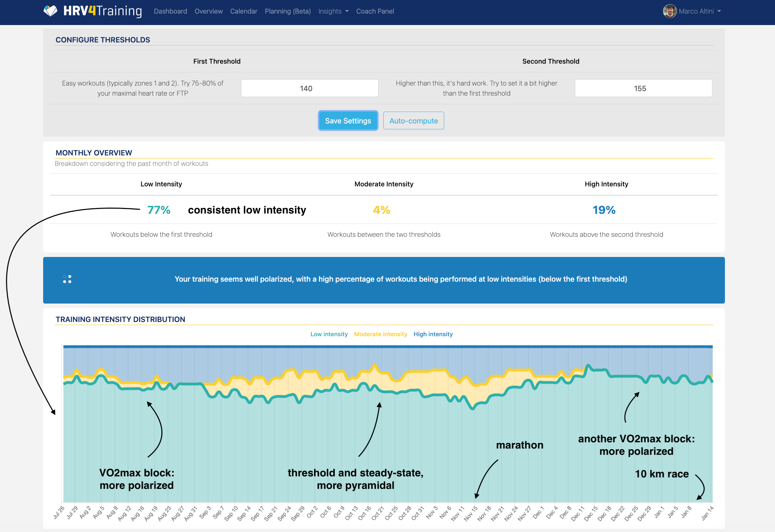Go to the Overview page
The image size is (775, 532).
coord(208,11)
